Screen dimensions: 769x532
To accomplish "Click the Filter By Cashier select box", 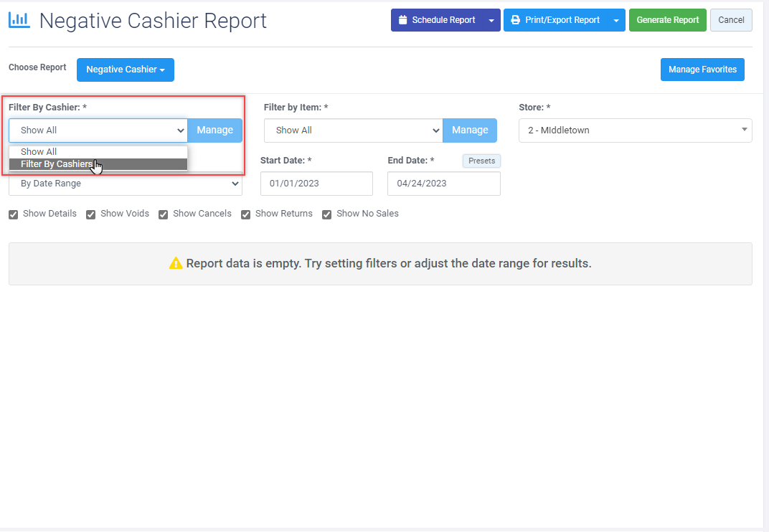I will 98,130.
